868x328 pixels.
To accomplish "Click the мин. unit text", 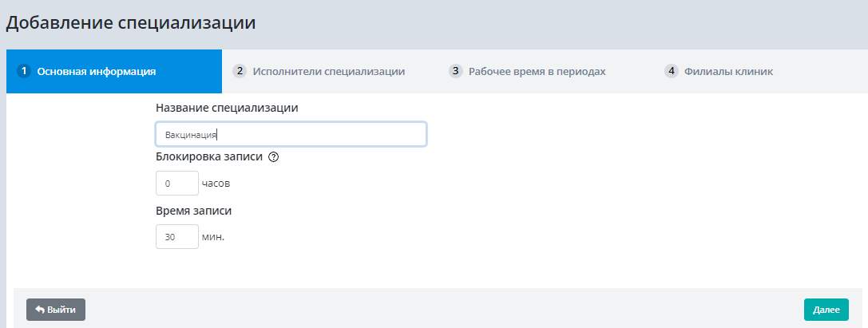I will 213,237.
